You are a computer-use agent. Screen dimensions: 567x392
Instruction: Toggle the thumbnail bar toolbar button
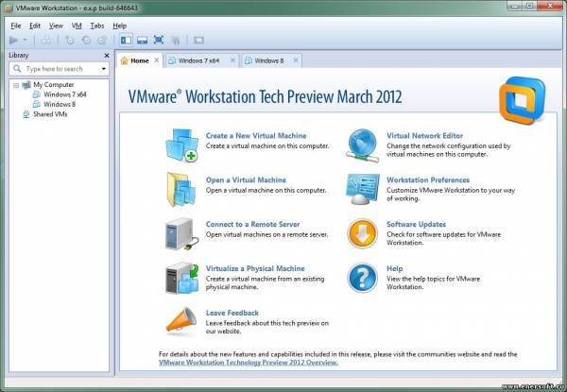(x=142, y=40)
